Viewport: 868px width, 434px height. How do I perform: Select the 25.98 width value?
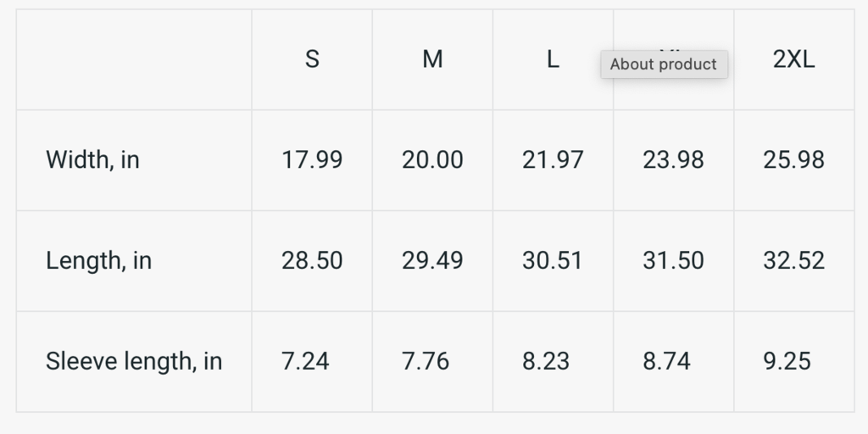tap(793, 159)
